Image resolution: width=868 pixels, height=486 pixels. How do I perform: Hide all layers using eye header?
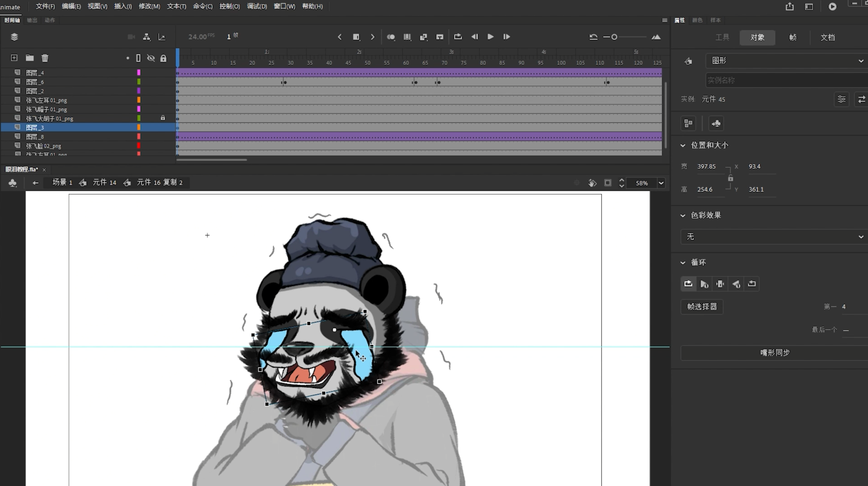151,58
